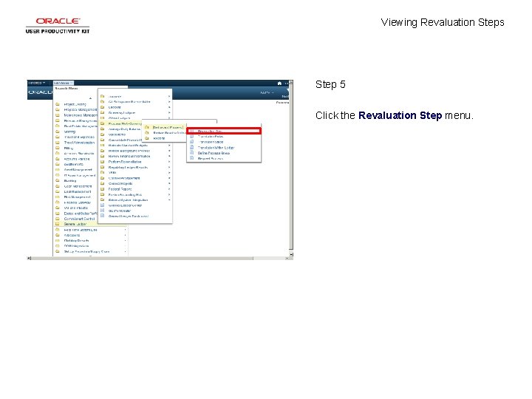Click folder icon beside Average Daily Balance
This screenshot has height=399, width=532.
click(102, 129)
